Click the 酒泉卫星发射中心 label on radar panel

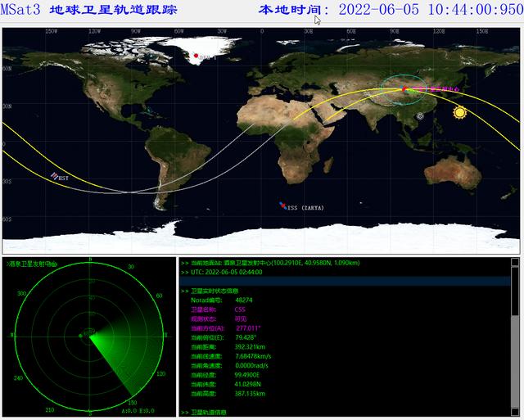tap(32, 264)
